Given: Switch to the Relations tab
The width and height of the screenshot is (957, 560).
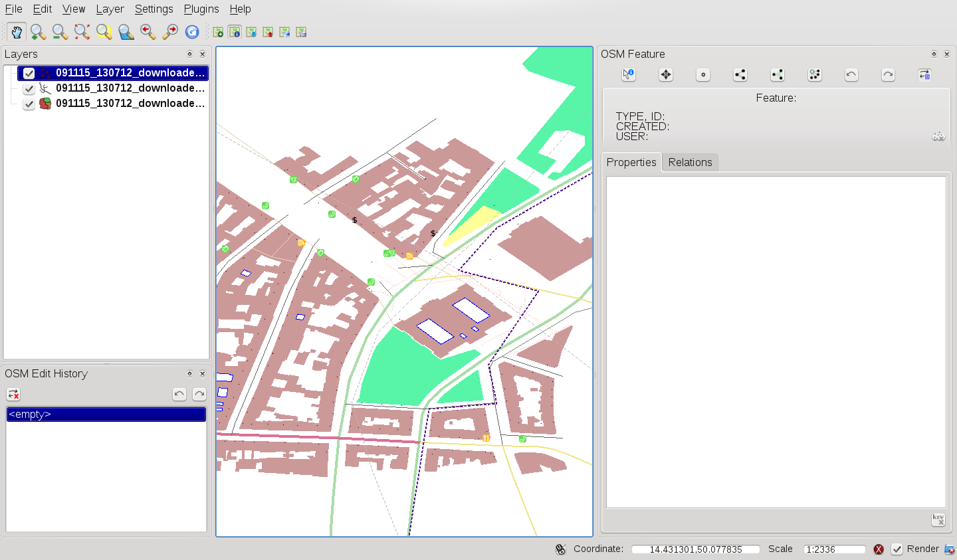Looking at the screenshot, I should pos(690,162).
